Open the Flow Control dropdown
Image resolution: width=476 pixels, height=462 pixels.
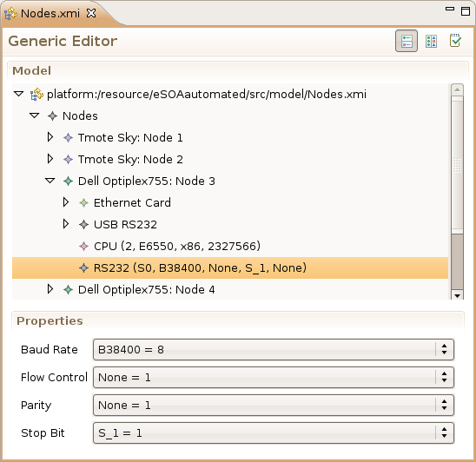(x=274, y=377)
